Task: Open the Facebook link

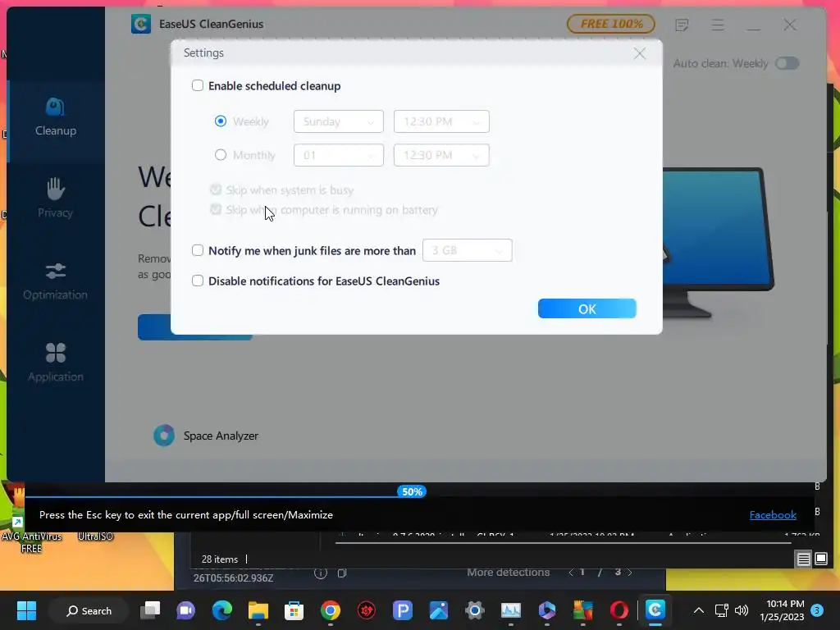Action: tap(773, 515)
